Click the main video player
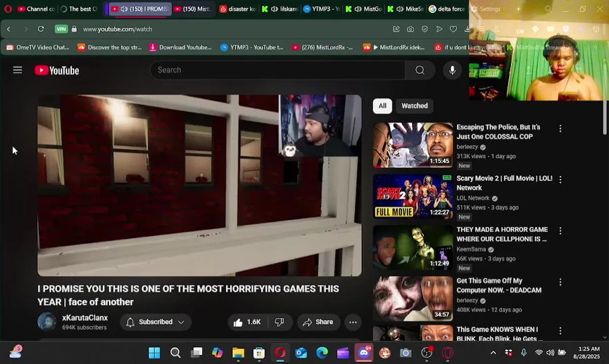Viewport: 609px width, 364px height. (200, 186)
